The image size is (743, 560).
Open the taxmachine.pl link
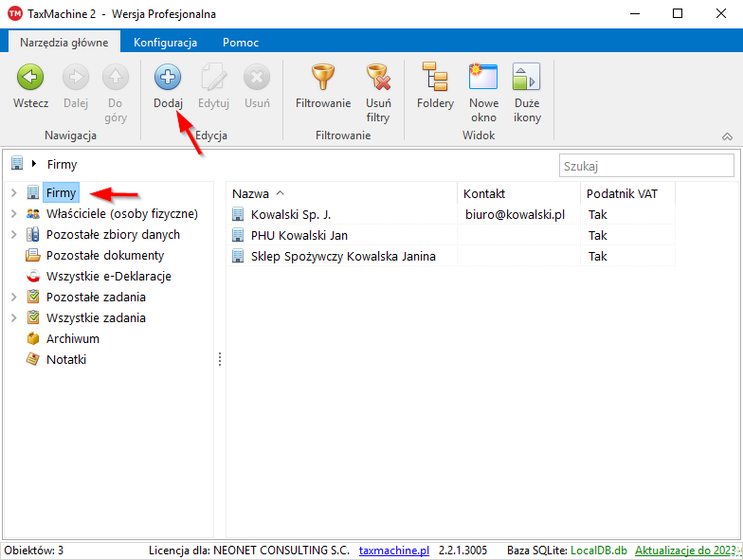(x=393, y=551)
